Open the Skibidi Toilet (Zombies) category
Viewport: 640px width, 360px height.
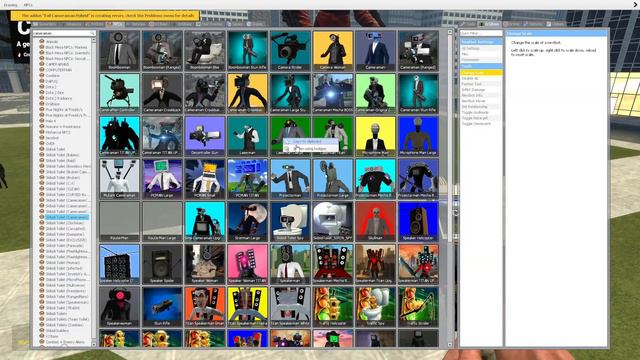pyautogui.click(x=64, y=325)
